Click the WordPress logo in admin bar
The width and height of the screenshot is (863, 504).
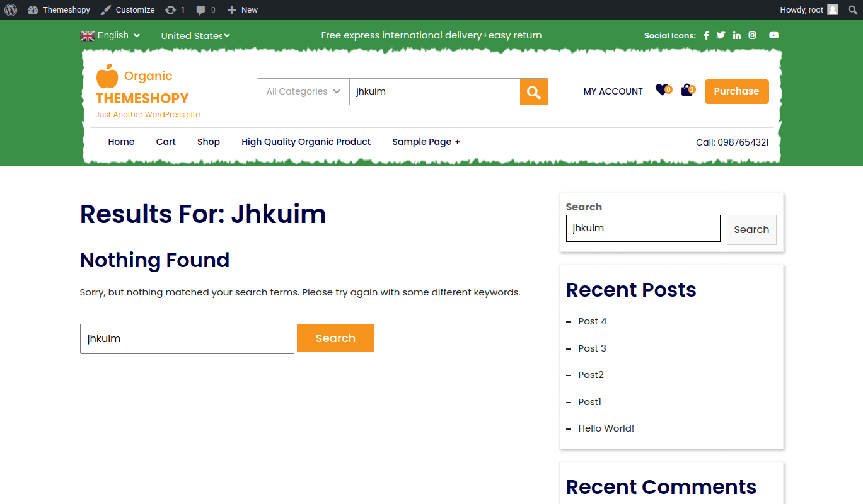tap(11, 9)
